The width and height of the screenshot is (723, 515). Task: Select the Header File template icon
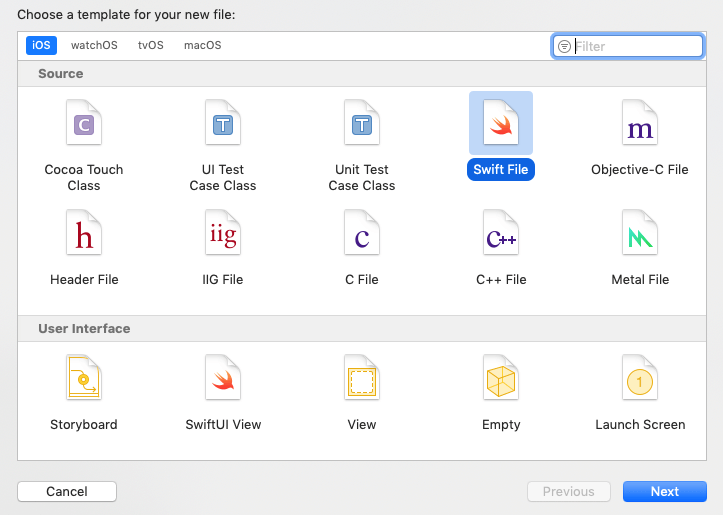[x=84, y=234]
